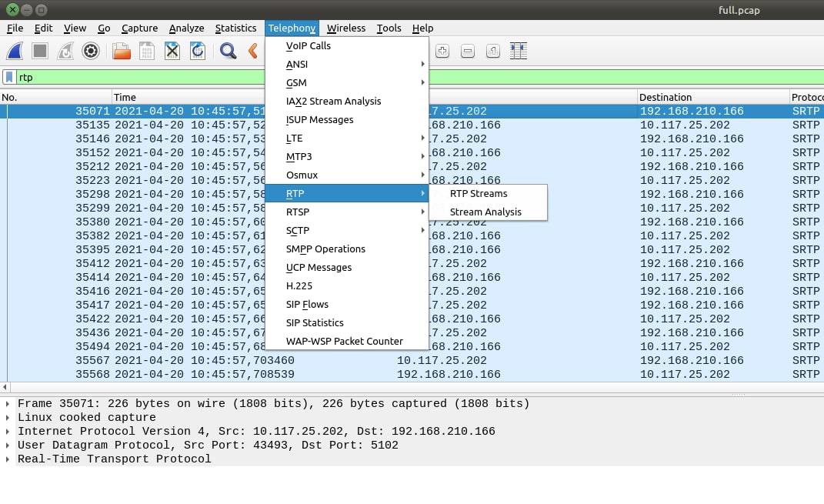Select ISUP Messages entry
The image size is (824, 504).
click(x=347, y=120)
